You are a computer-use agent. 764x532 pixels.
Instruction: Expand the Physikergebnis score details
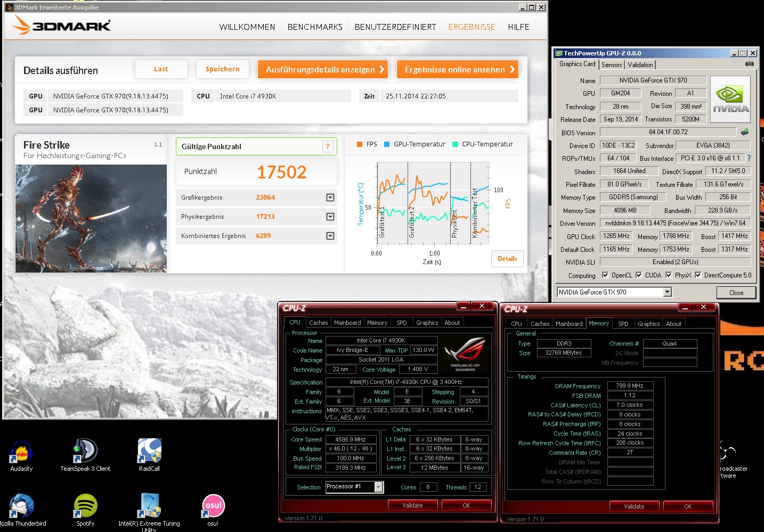click(x=330, y=217)
